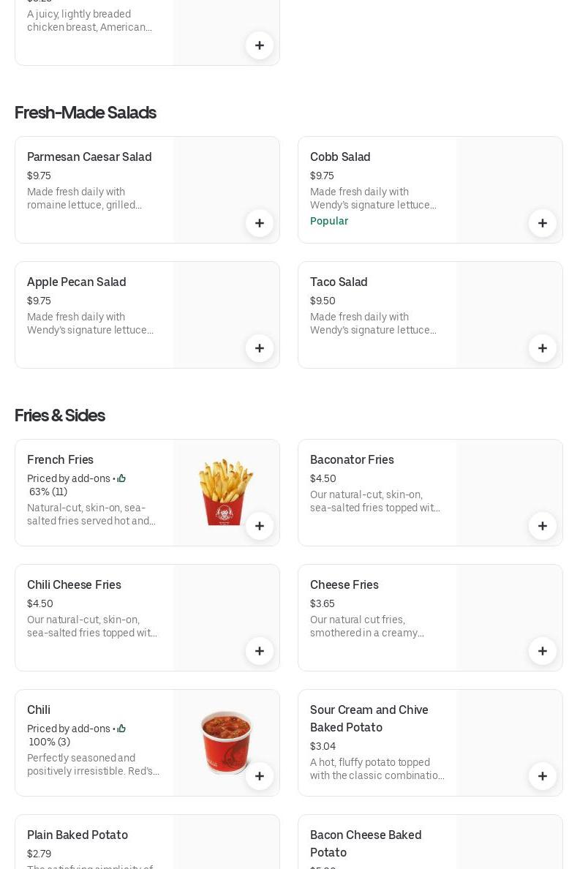View the Chili cup product image
The image size is (588, 869).
pyautogui.click(x=225, y=740)
